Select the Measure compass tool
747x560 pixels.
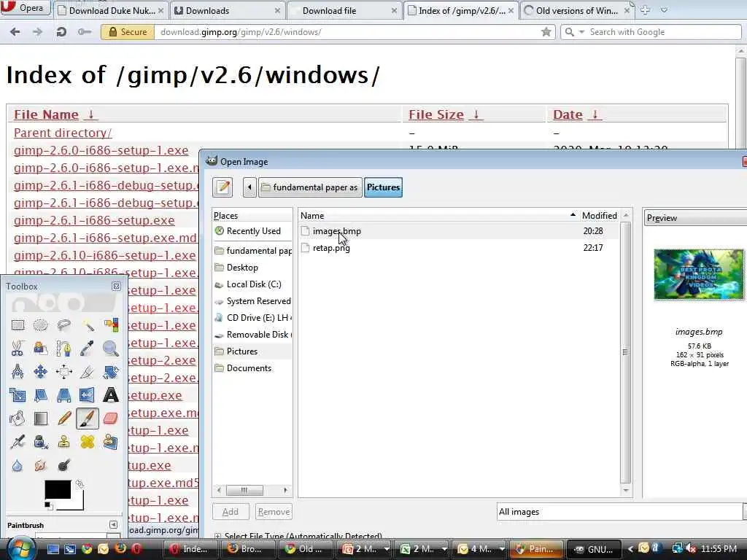18,372
